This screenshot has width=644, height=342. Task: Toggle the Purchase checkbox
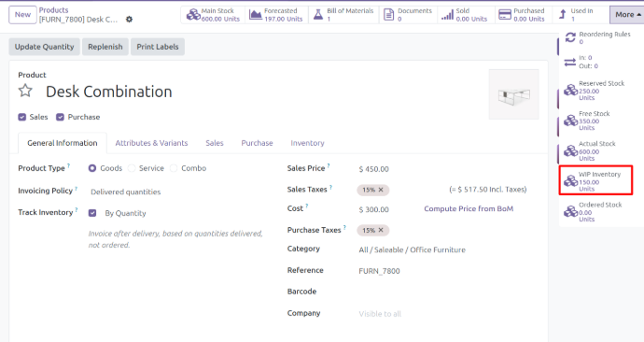60,117
